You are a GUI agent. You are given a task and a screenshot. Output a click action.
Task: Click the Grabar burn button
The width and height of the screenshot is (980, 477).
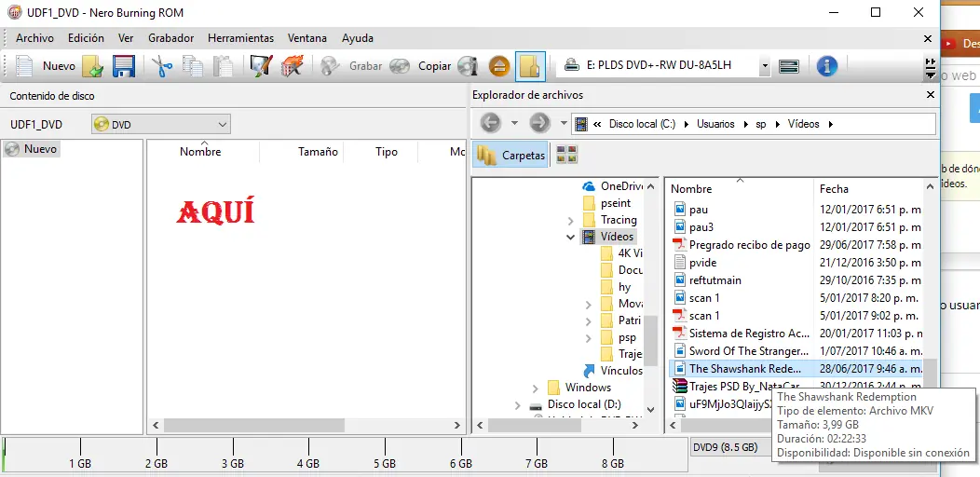[x=351, y=65]
